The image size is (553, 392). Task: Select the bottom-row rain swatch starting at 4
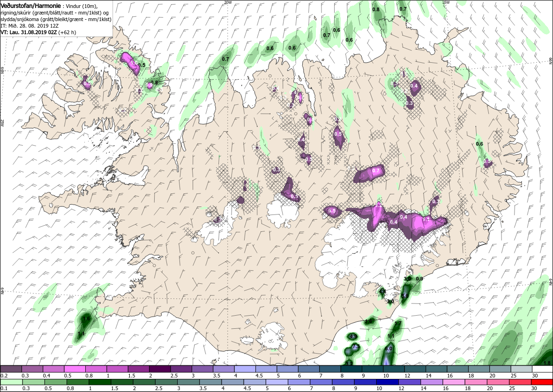[232, 383]
